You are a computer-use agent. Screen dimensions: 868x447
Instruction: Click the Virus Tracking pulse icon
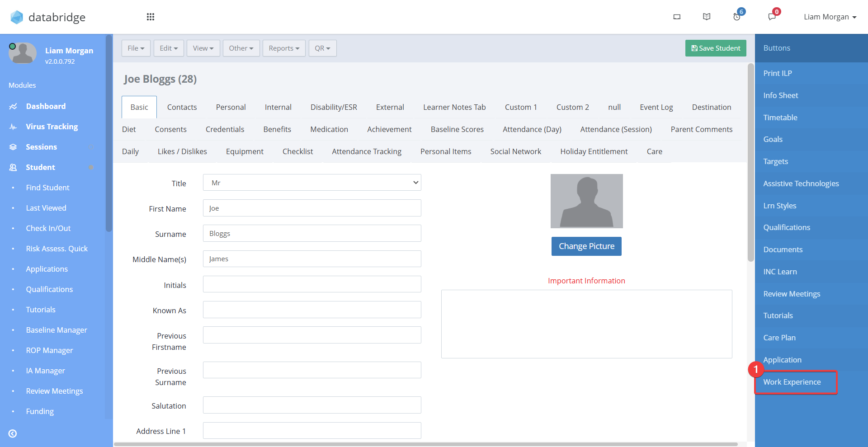[x=13, y=127]
